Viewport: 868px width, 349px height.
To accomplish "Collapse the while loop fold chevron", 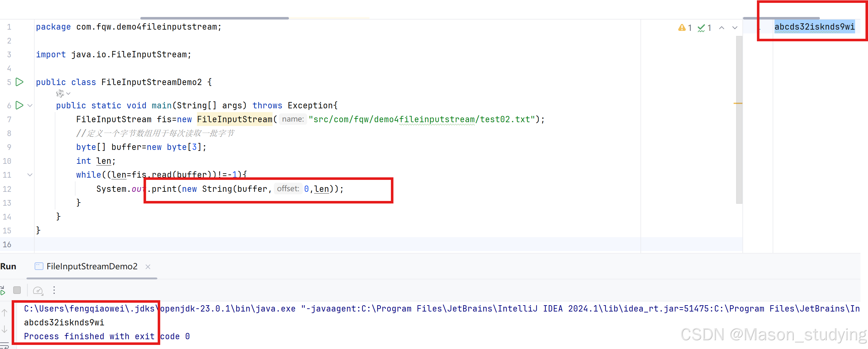I will point(30,175).
